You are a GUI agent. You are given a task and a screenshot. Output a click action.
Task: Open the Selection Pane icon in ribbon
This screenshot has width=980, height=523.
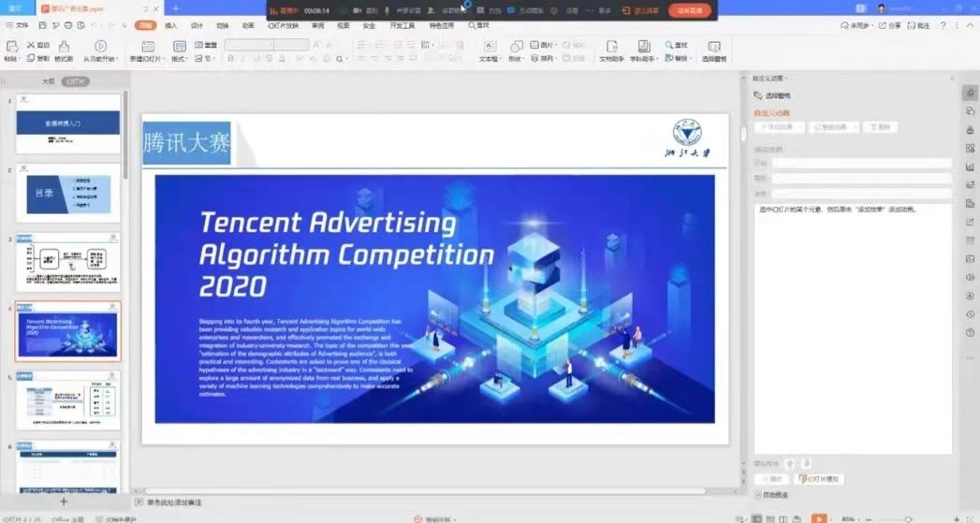click(x=714, y=47)
